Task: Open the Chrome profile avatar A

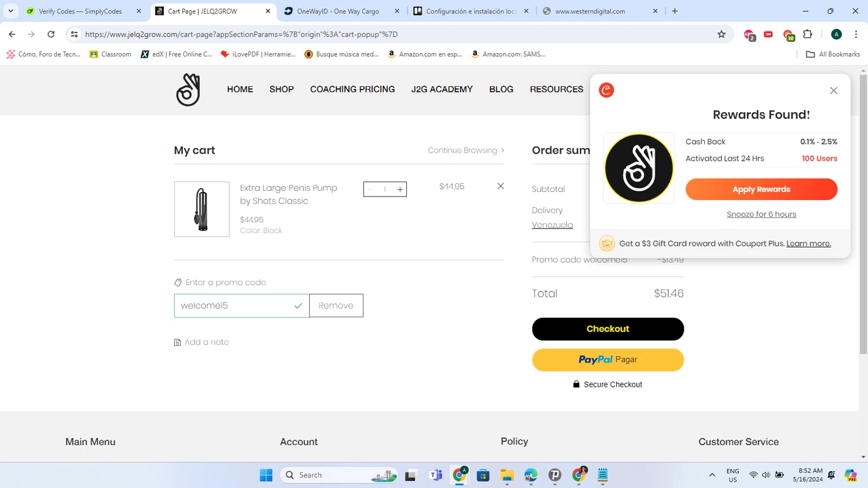Action: [836, 34]
